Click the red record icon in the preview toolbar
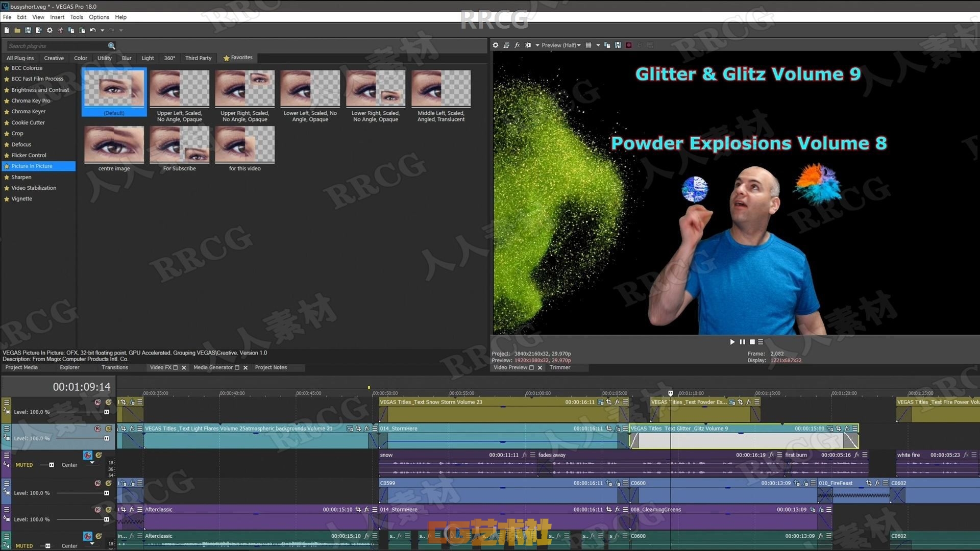The height and width of the screenshot is (551, 980). tap(629, 45)
